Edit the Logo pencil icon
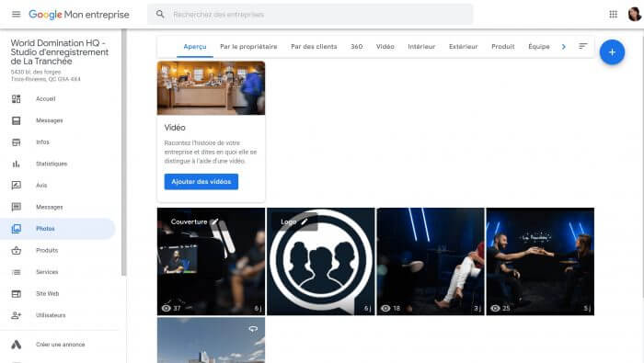The image size is (644, 363). pos(305,221)
